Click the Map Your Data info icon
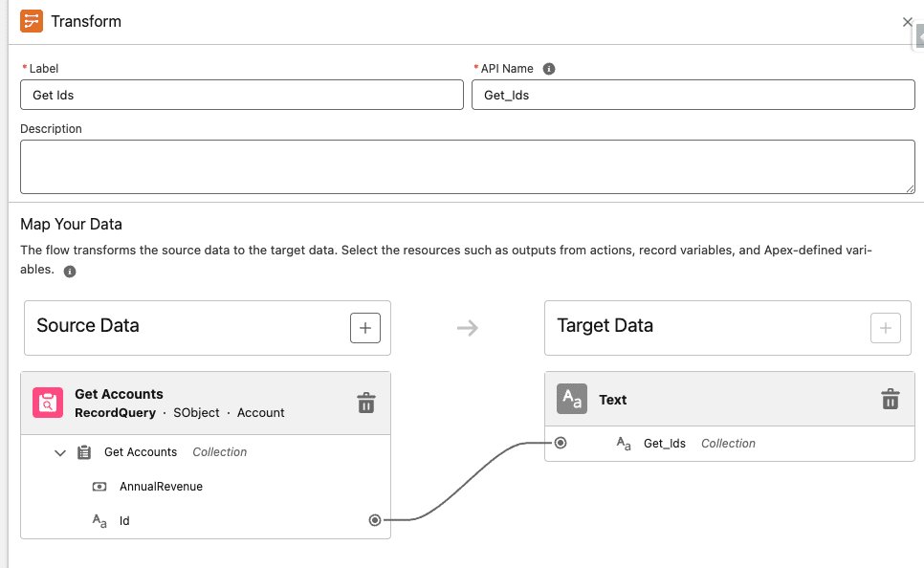Image resolution: width=924 pixels, height=568 pixels. coord(70,272)
